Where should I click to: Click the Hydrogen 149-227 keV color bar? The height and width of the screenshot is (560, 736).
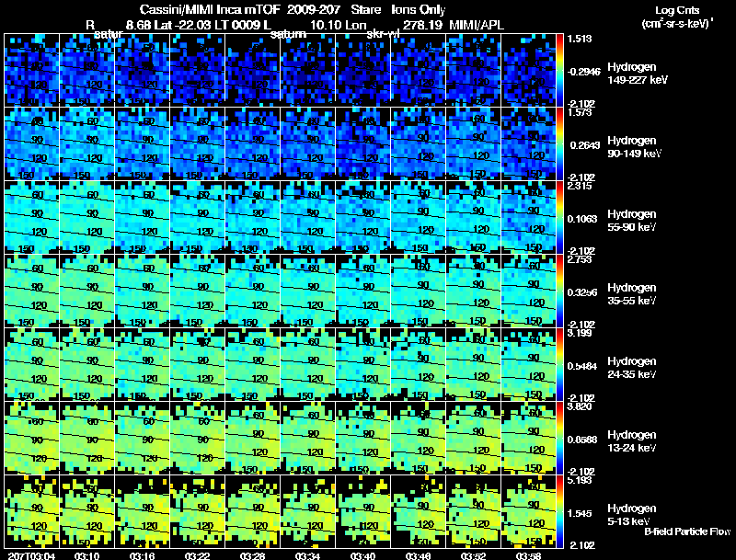tap(559, 71)
